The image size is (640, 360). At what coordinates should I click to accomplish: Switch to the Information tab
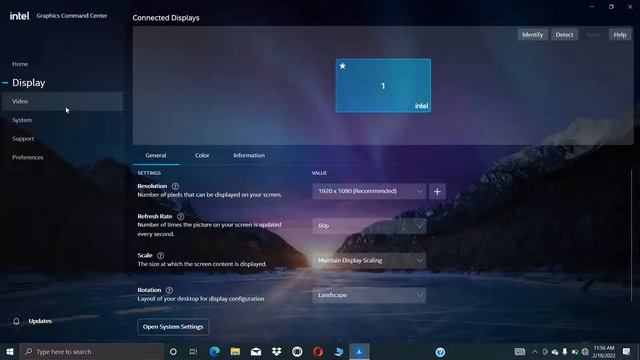coord(249,156)
